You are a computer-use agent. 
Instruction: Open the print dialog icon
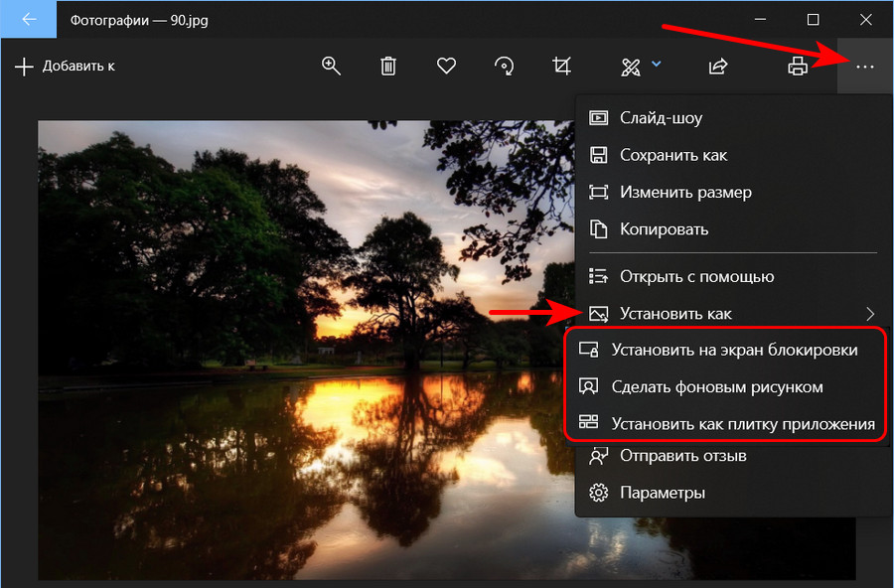[797, 67]
